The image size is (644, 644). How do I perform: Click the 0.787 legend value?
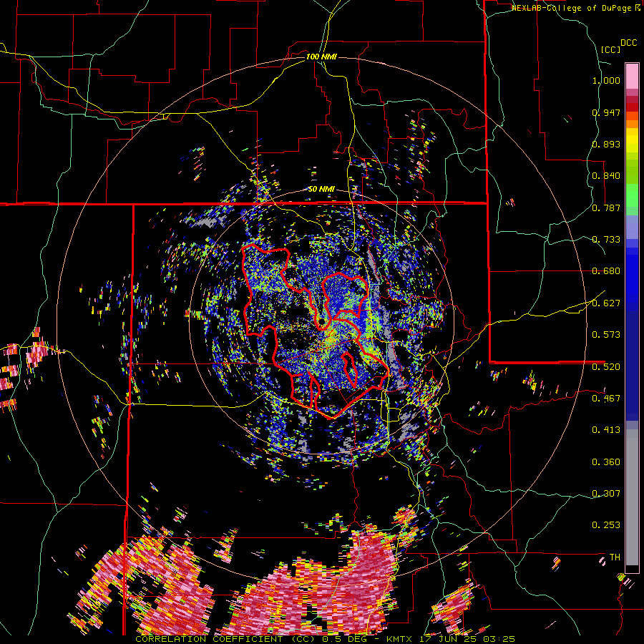pyautogui.click(x=606, y=208)
